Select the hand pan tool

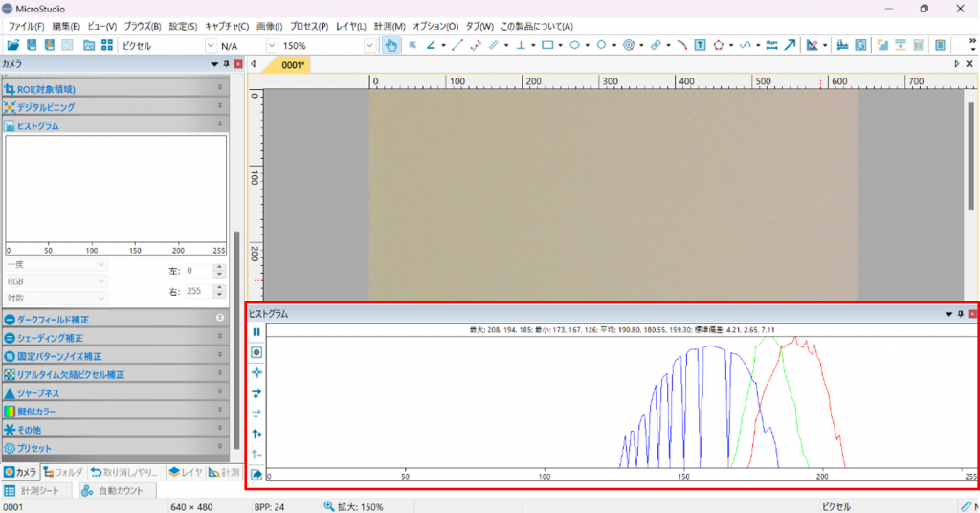coord(390,45)
